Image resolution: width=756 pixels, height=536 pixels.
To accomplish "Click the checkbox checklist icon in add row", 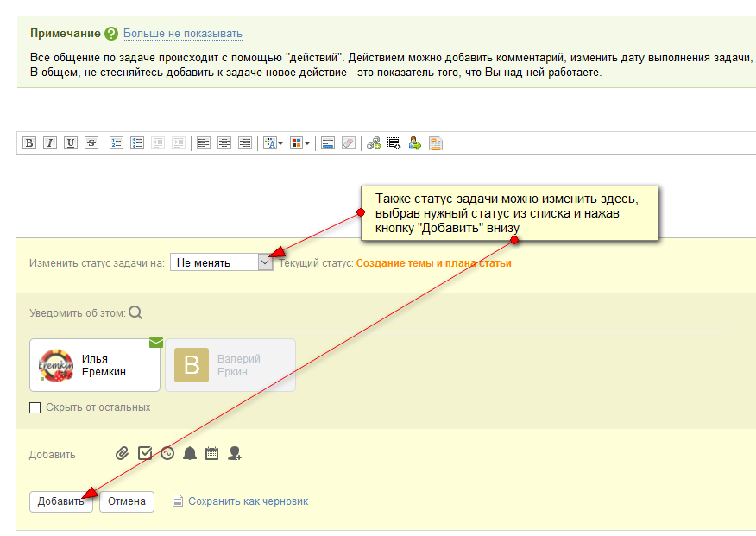I will pyautogui.click(x=145, y=453).
